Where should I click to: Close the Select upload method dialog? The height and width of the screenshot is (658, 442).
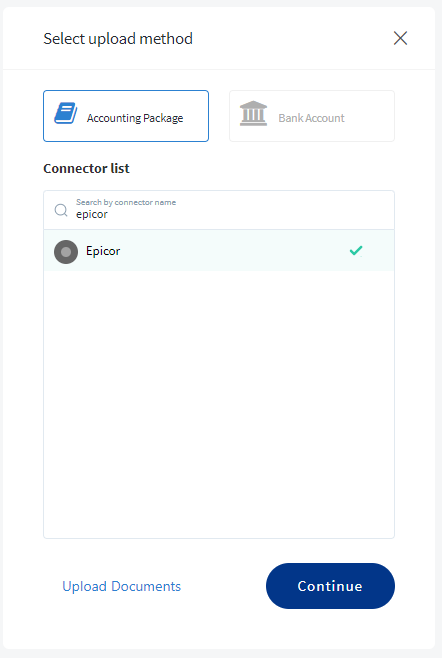[400, 38]
